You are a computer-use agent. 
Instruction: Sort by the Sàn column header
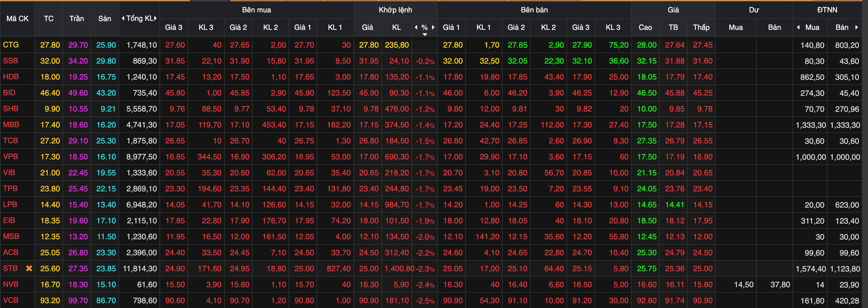click(x=105, y=18)
